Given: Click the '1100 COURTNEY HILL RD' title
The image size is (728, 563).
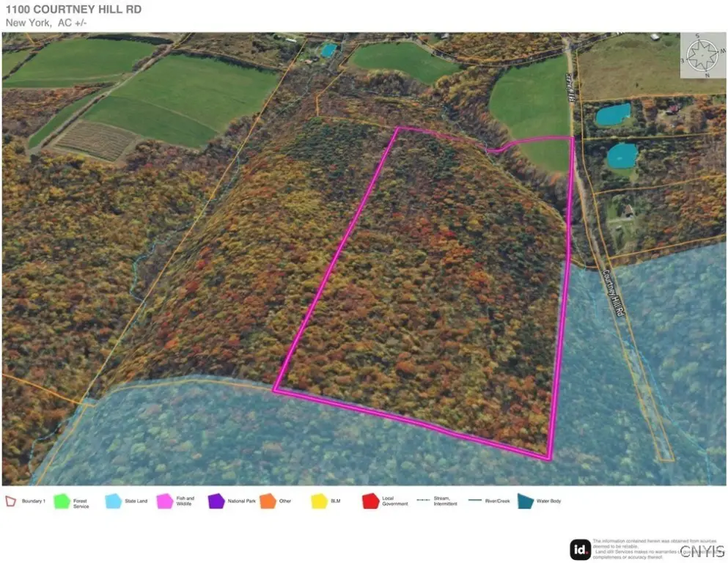Looking at the screenshot, I should 73,10.
